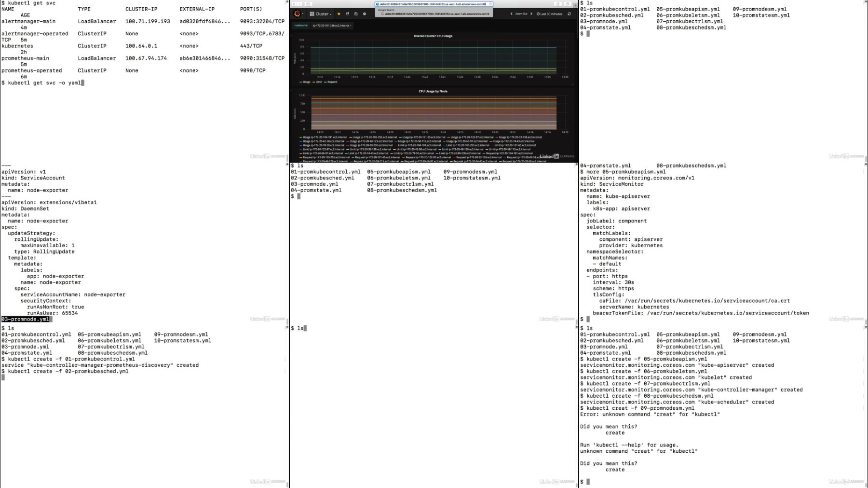Viewport: 868px width, 488px height.
Task: Click the 'kind: ServiceAccount' line
Action: click(33, 178)
